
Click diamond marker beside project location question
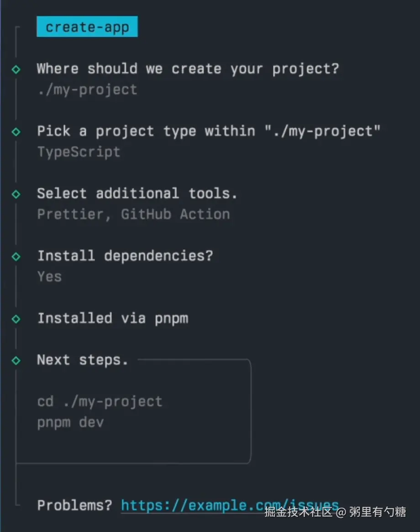pos(16,69)
